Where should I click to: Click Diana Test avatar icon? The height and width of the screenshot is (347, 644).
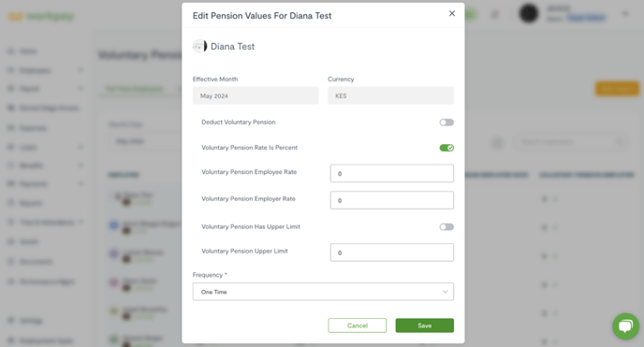coord(199,47)
